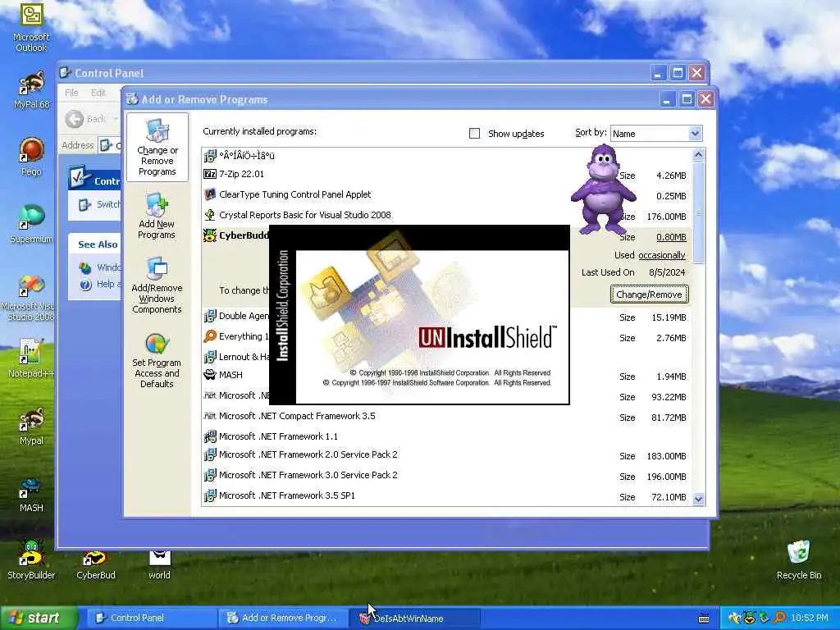Screen dimensions: 840x630
Task: Click the program list scrollbar thumb
Action: point(698,212)
